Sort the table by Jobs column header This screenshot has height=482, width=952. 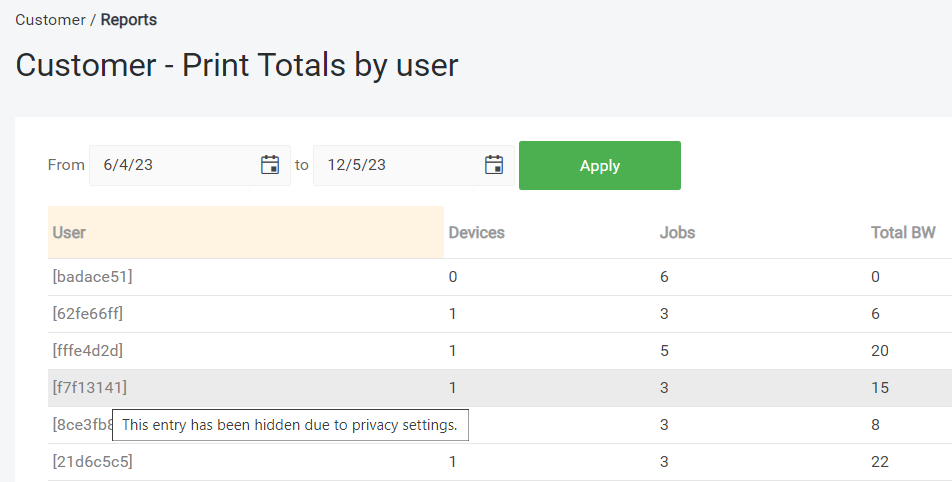point(677,233)
